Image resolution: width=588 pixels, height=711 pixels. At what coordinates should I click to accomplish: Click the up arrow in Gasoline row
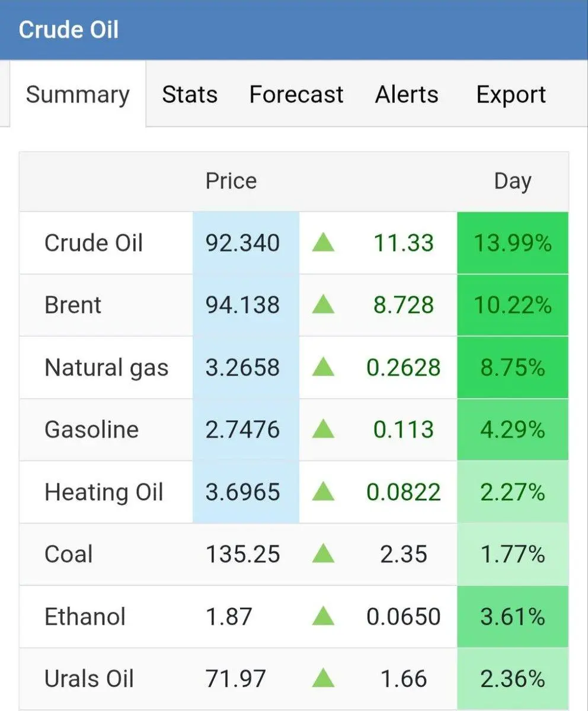point(323,430)
